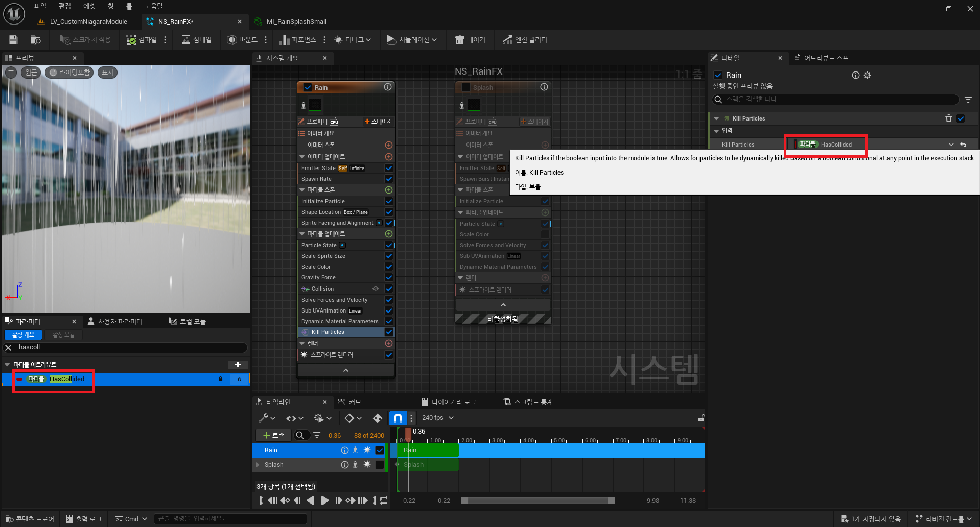980x527 pixels.
Task: Switch to the MI_RainSplashSmall tab
Action: 296,21
